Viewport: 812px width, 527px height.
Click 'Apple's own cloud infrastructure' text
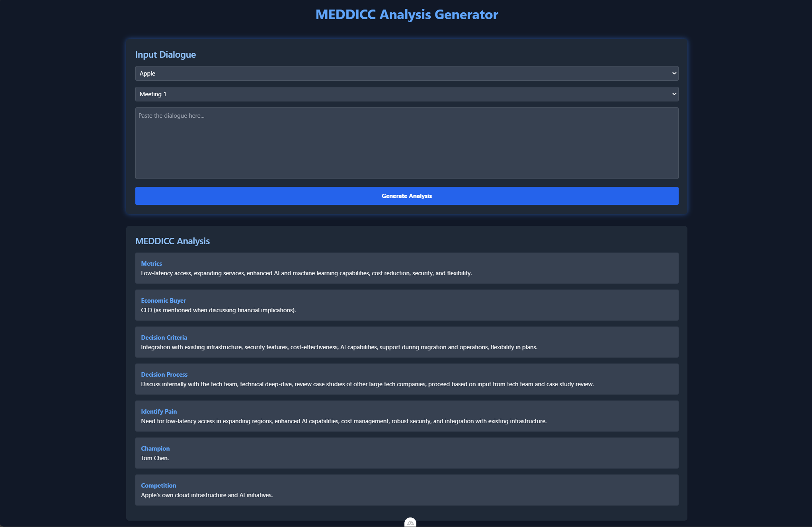click(x=207, y=495)
